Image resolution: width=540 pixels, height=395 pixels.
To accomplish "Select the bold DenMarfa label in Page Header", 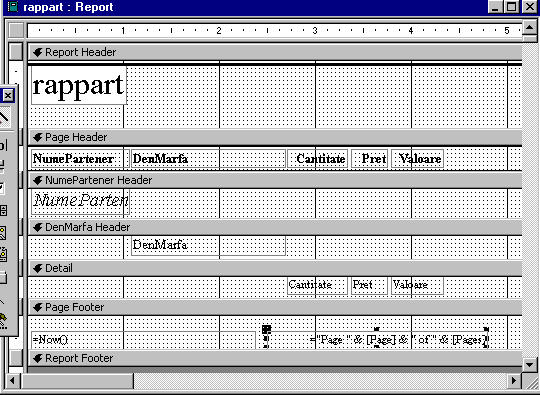I will tap(208, 159).
